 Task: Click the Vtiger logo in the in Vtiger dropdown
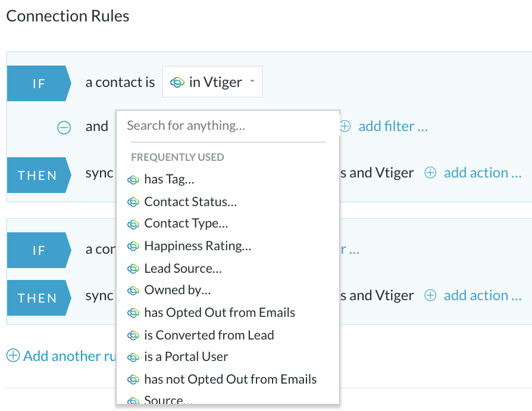[x=177, y=82]
